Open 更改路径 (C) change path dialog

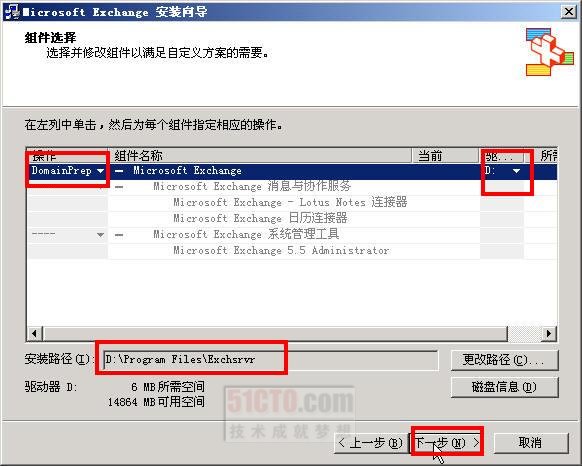point(504,360)
